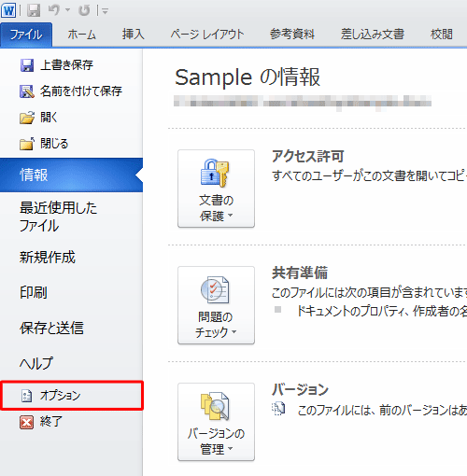The height and width of the screenshot is (476, 467).
Task: Click the Save floppy icon in quick access toolbar
Action: click(34, 10)
